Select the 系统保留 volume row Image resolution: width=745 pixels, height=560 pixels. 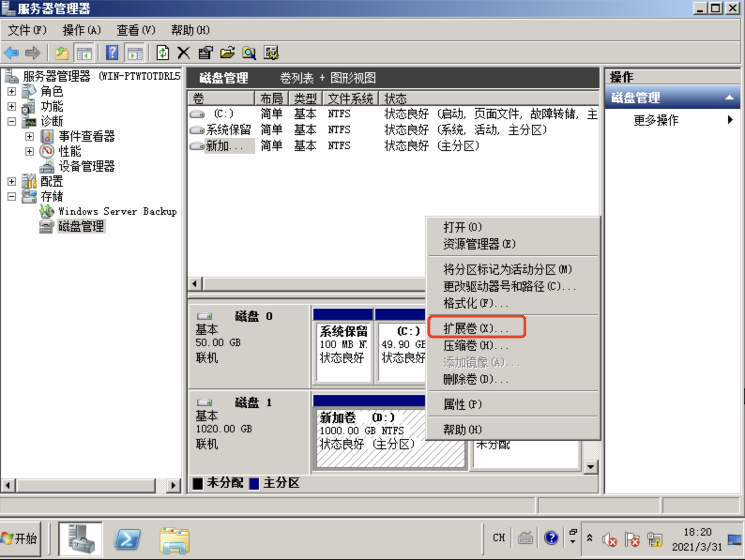(393, 130)
